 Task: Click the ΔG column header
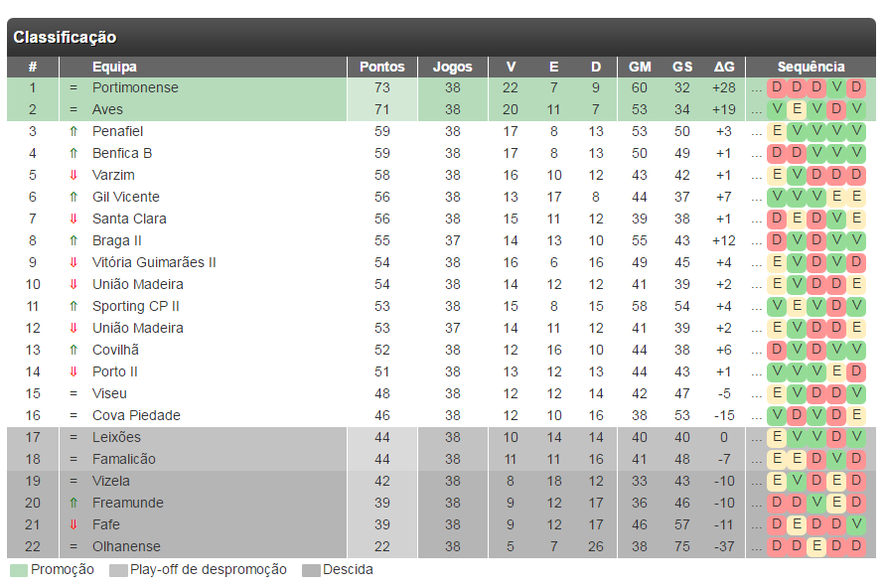(724, 67)
